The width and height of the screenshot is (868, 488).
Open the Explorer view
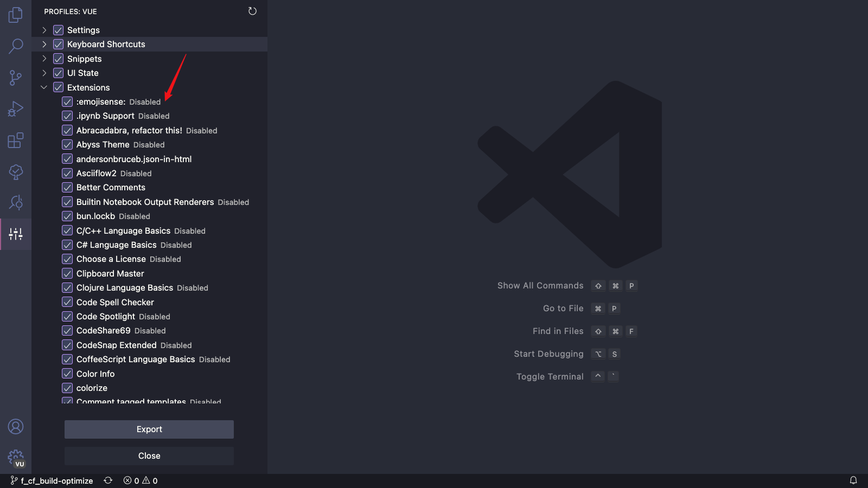[15, 15]
